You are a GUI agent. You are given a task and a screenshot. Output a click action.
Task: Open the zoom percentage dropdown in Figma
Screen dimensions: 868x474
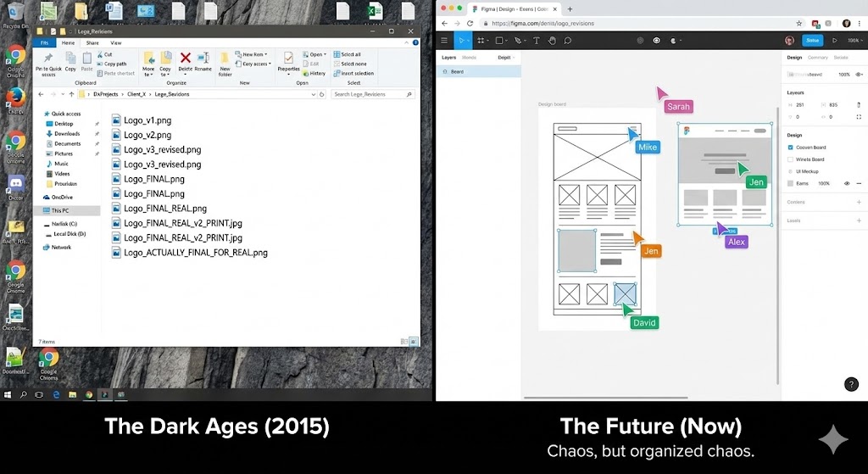854,40
